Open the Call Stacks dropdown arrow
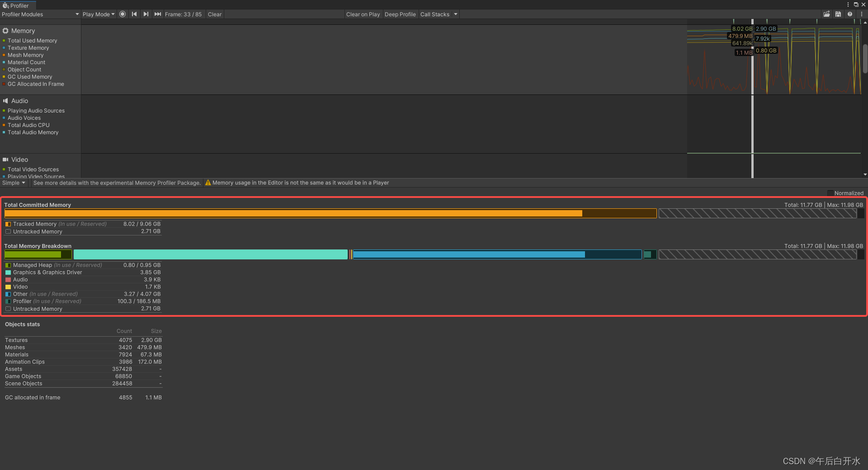 click(x=455, y=14)
